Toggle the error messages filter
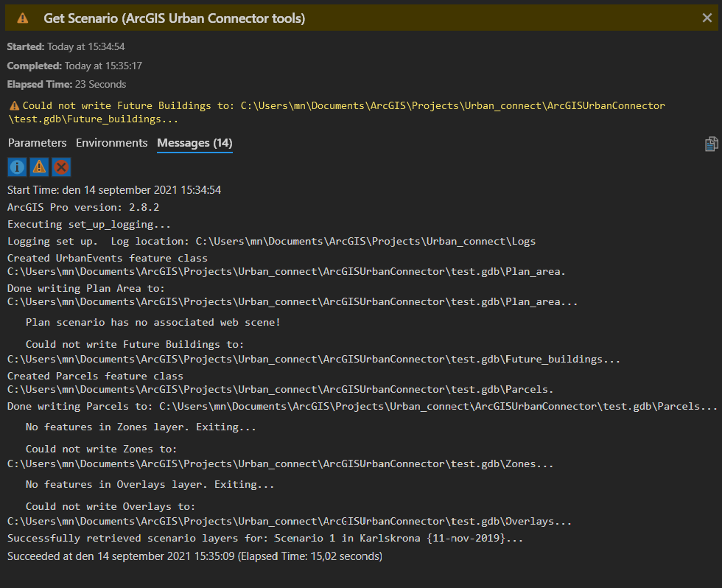Image resolution: width=722 pixels, height=588 pixels. point(61,167)
